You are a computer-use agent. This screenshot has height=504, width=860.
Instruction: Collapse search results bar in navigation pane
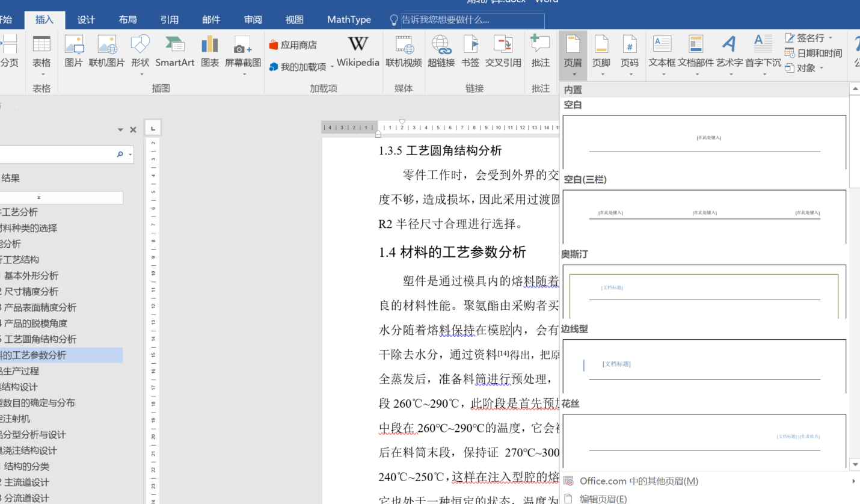point(61,197)
